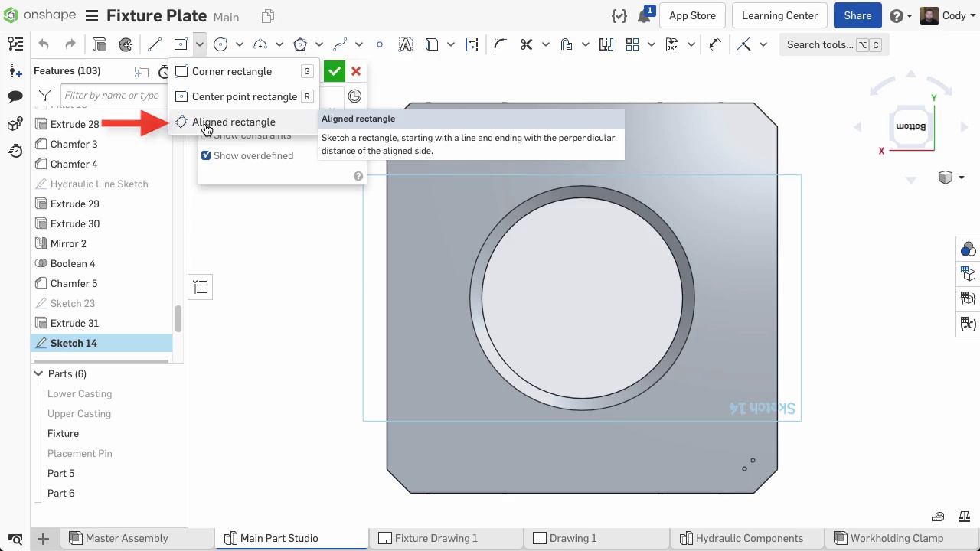This screenshot has width=980, height=551.
Task: Expand polygon tool dropdown arrow
Action: click(318, 44)
